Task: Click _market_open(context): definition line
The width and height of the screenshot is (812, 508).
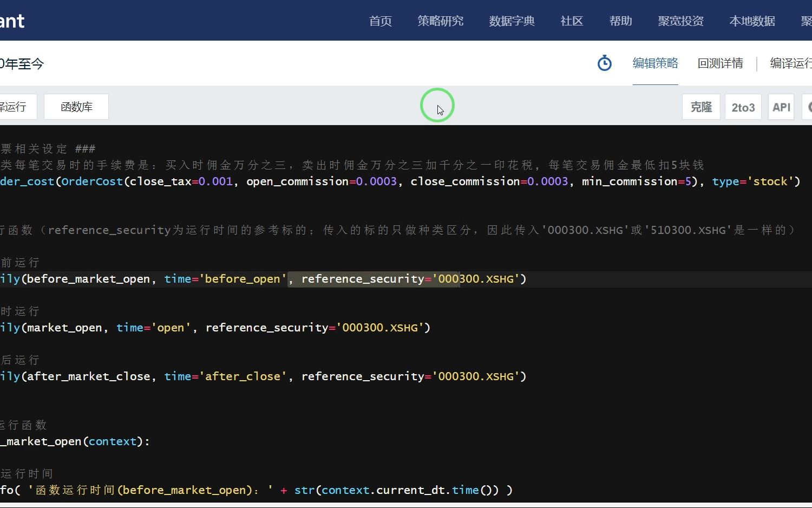Action: (x=75, y=441)
